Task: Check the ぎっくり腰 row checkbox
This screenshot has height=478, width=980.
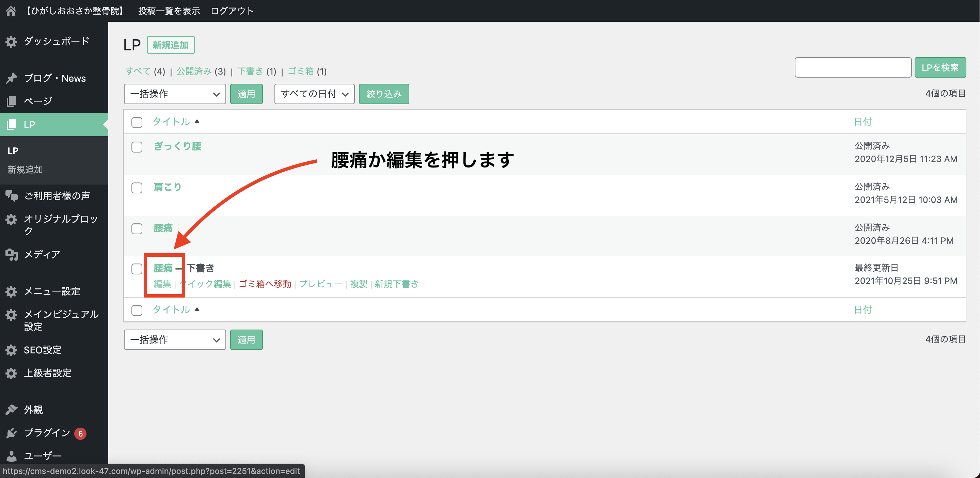Action: [x=137, y=147]
